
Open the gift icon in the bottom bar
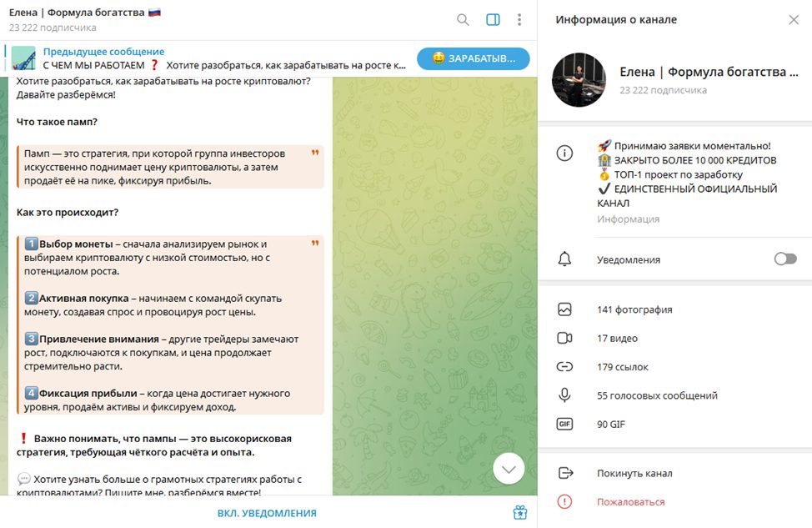point(520,512)
